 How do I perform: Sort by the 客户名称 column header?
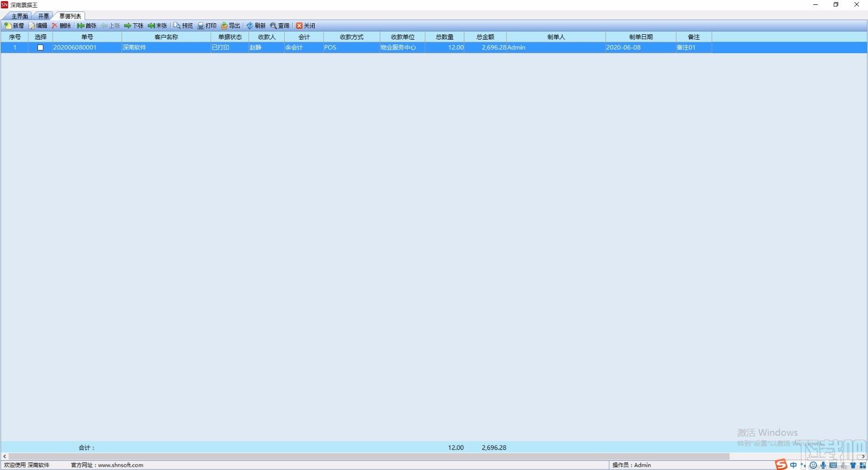click(166, 37)
